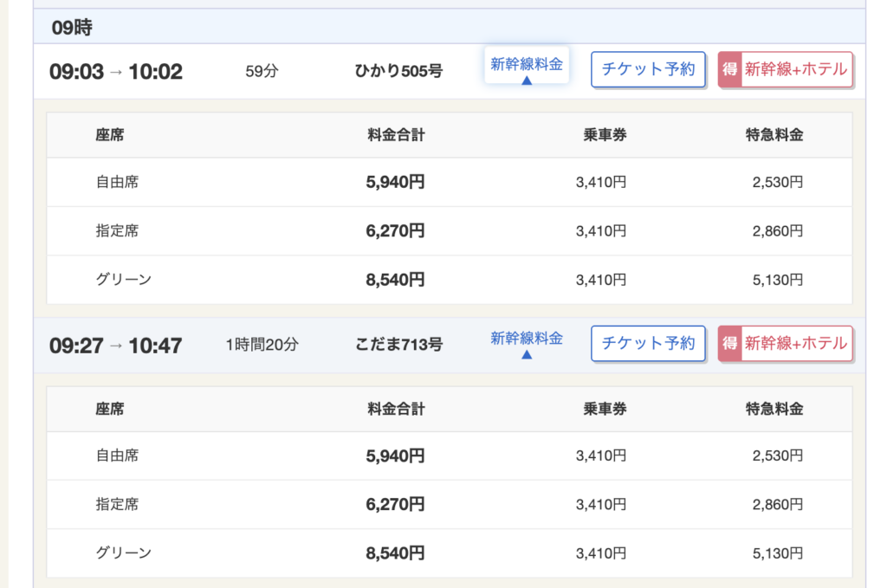Click 6,270円 total in ひかり505号 table
Image resolution: width=887 pixels, height=588 pixels.
(x=395, y=230)
